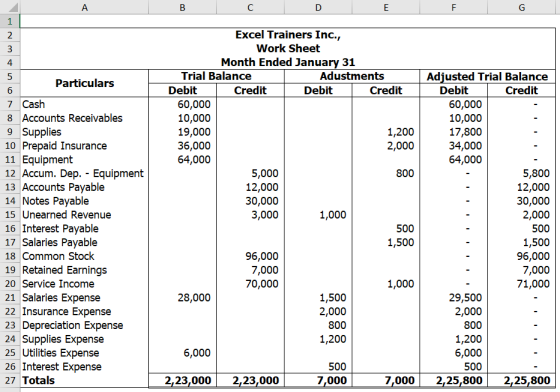Select column D header
Image resolution: width=560 pixels, height=392 pixels.
click(318, 7)
